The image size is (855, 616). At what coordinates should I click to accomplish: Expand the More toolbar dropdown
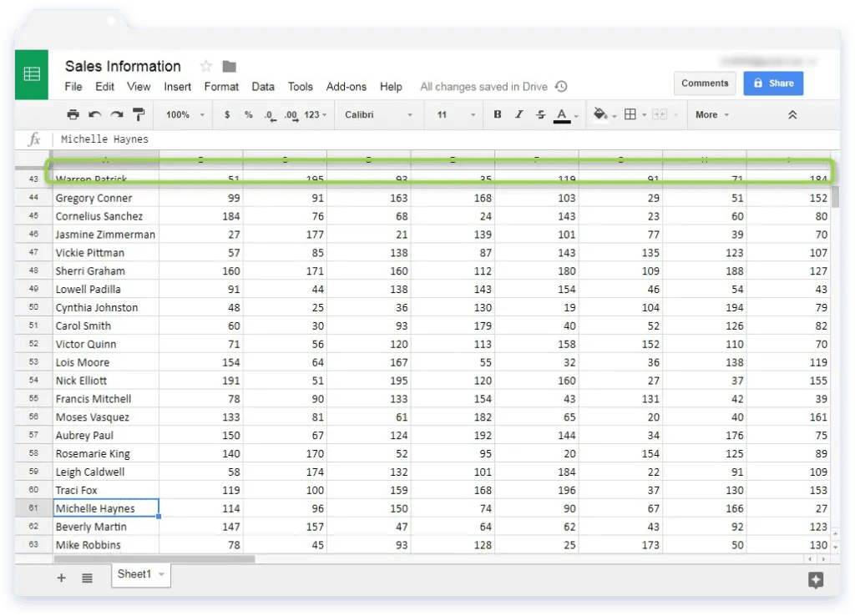click(x=712, y=114)
